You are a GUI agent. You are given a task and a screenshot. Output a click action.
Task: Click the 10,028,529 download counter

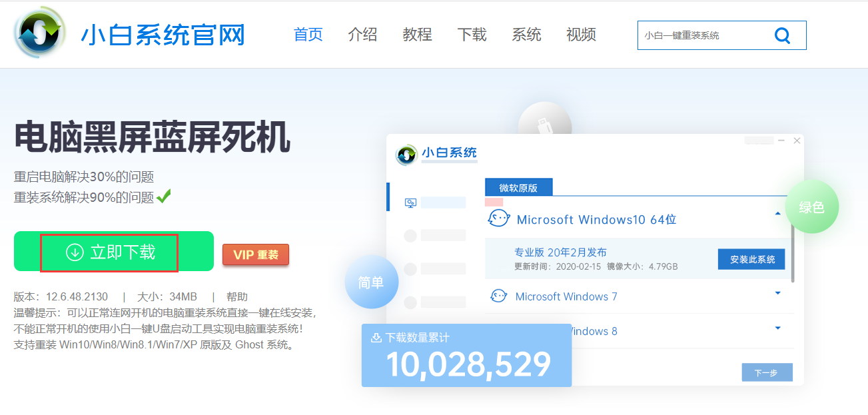[468, 364]
